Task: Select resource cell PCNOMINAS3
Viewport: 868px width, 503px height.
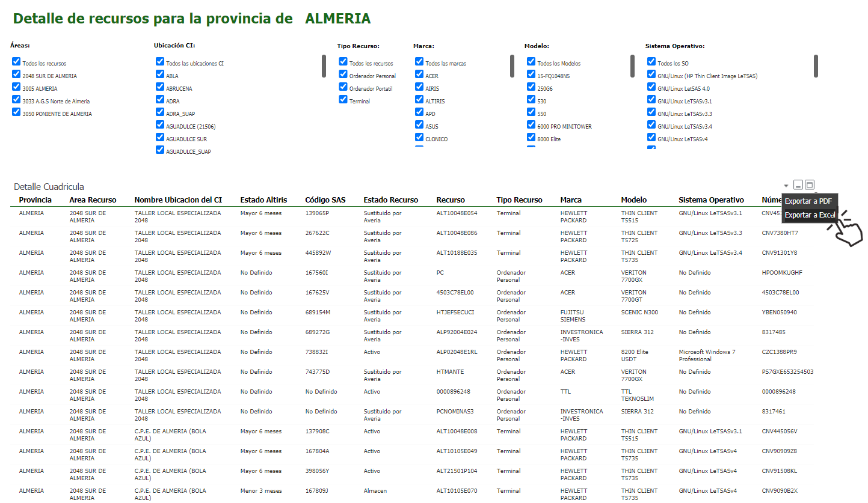Action: point(455,412)
